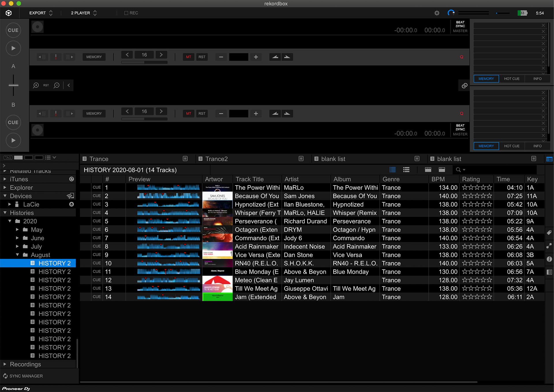Open the sub browser panel icon
This screenshot has height=392, width=554.
549,272
